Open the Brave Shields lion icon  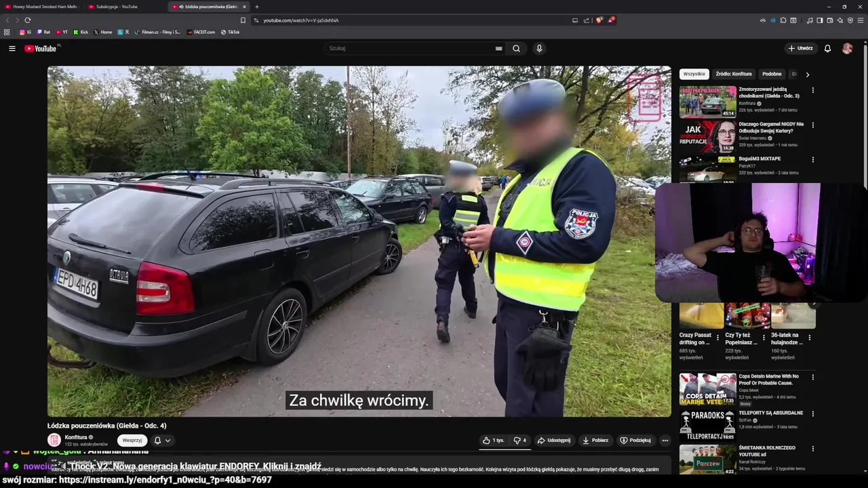(599, 20)
